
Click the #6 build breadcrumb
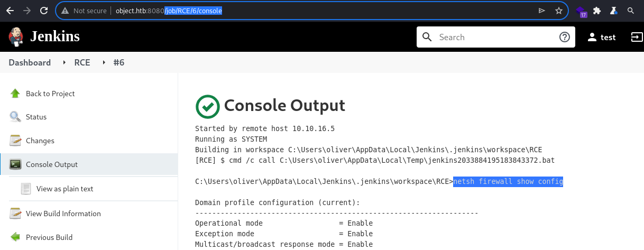click(x=119, y=62)
